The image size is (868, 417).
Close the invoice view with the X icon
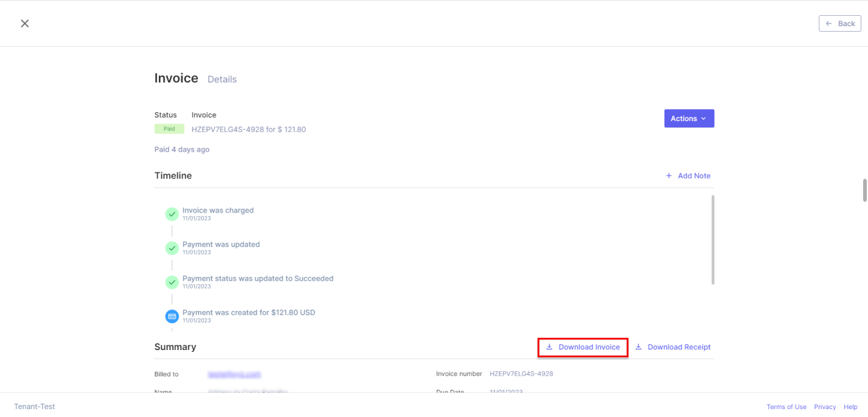24,23
